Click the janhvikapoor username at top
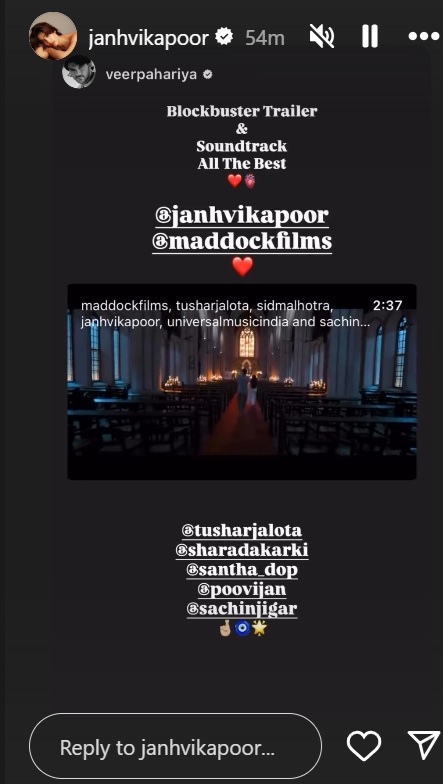The image size is (443, 784). coord(148,38)
